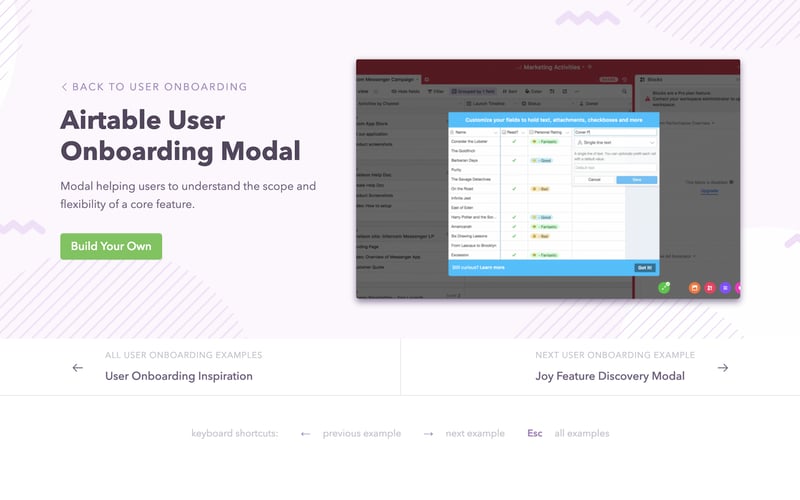The height and width of the screenshot is (500, 800).
Task: Open Joy Feature Discovery Modal example
Action: [610, 376]
